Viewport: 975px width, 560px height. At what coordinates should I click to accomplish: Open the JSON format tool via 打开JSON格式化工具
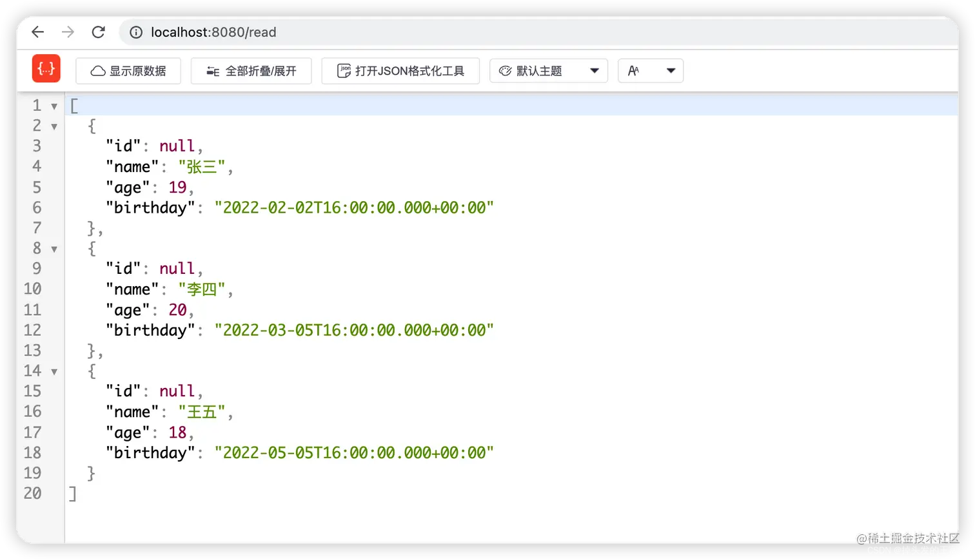[x=400, y=71]
